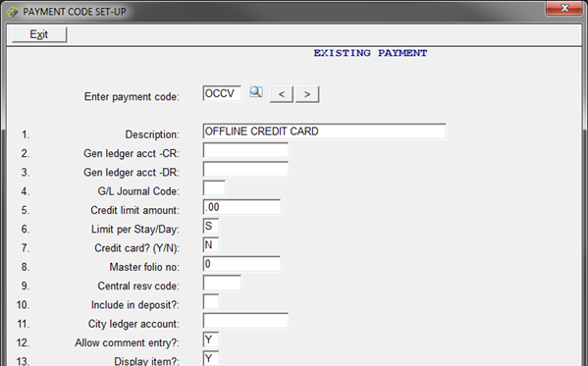The image size is (588, 366).
Task: Click the Enter payment code field
Action: 222,93
